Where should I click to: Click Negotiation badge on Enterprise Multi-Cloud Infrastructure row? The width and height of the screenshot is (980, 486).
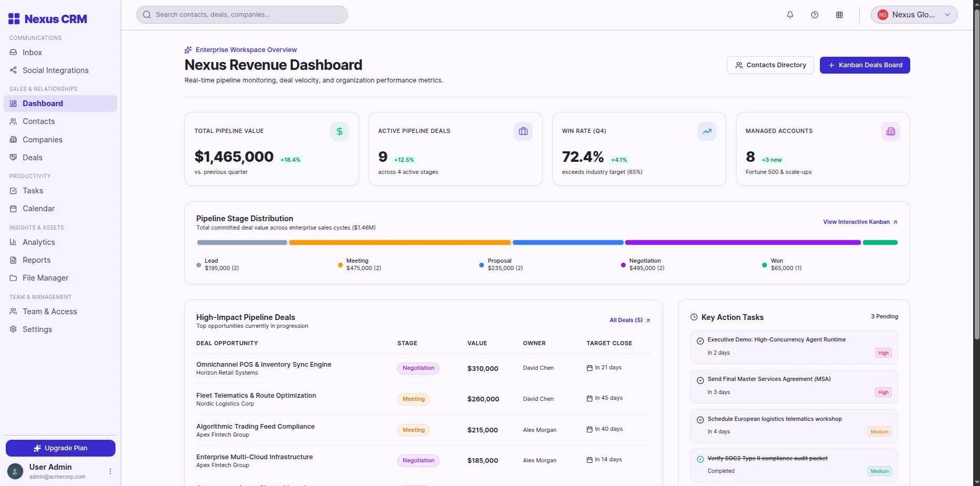point(418,460)
